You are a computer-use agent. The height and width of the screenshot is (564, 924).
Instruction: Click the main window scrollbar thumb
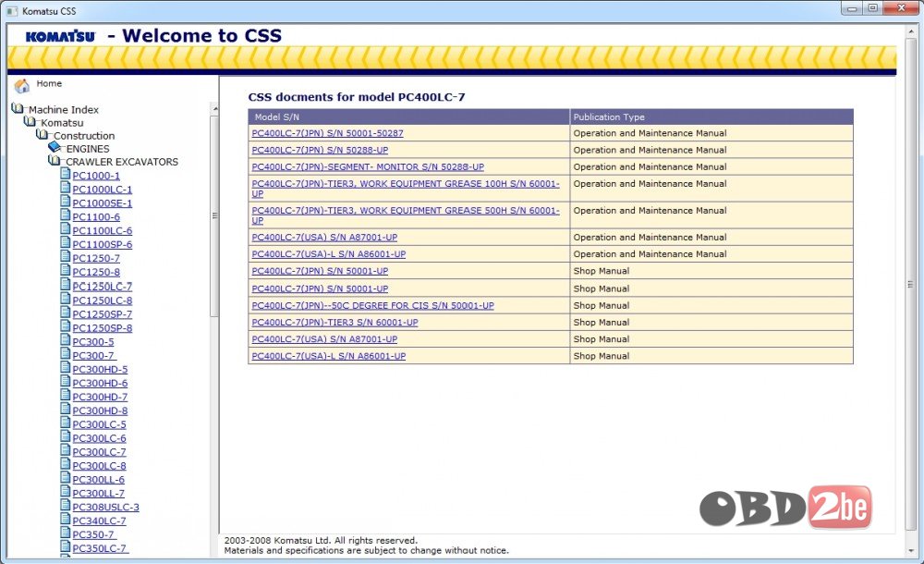[910, 285]
